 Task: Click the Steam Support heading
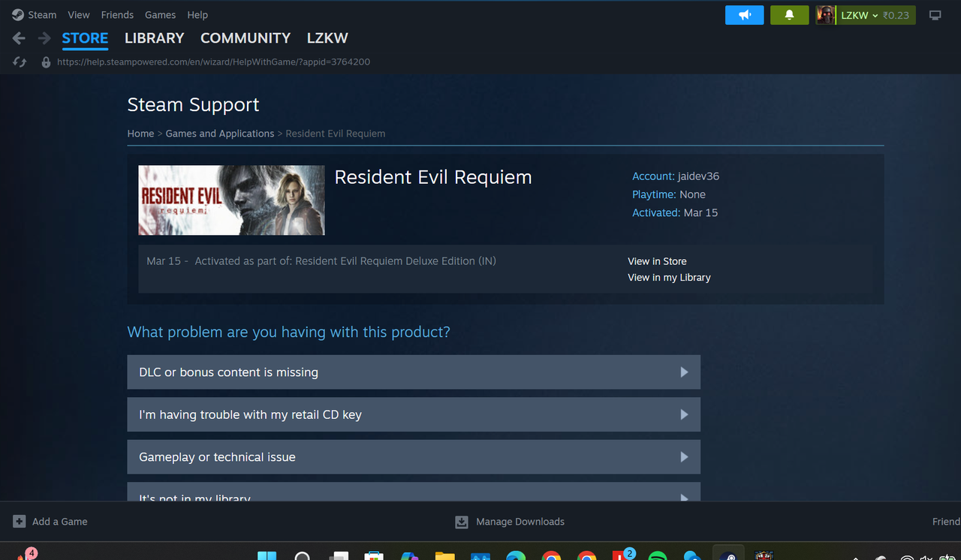[x=193, y=105]
